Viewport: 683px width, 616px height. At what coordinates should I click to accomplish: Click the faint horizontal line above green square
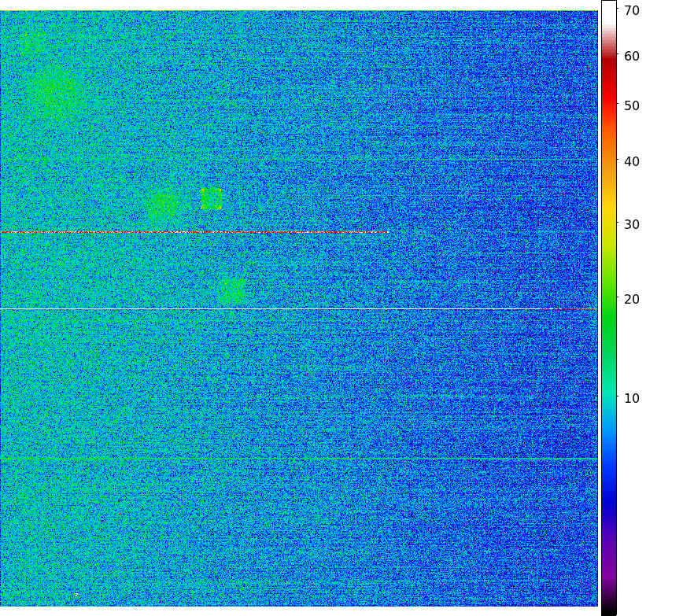(x=299, y=160)
